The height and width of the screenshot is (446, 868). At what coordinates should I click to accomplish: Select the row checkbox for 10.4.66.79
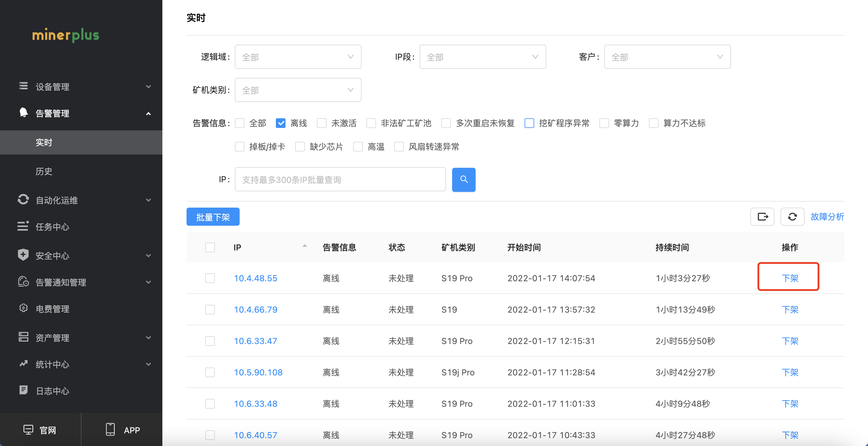click(x=210, y=310)
